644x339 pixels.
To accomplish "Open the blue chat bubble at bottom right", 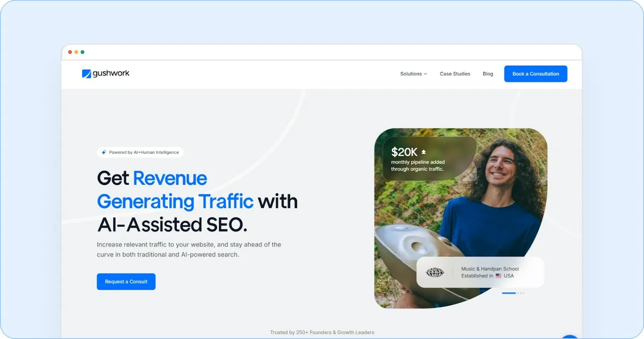I will [x=570, y=337].
